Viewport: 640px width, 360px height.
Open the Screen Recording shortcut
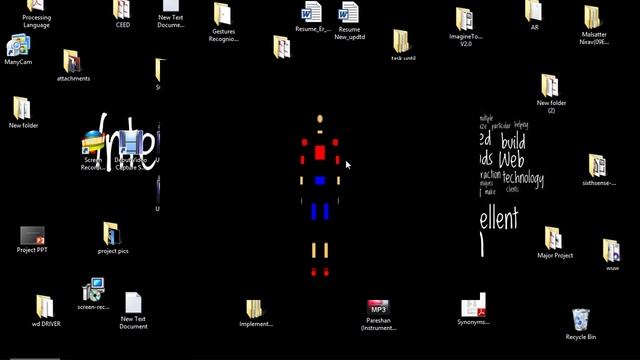pos(93,143)
